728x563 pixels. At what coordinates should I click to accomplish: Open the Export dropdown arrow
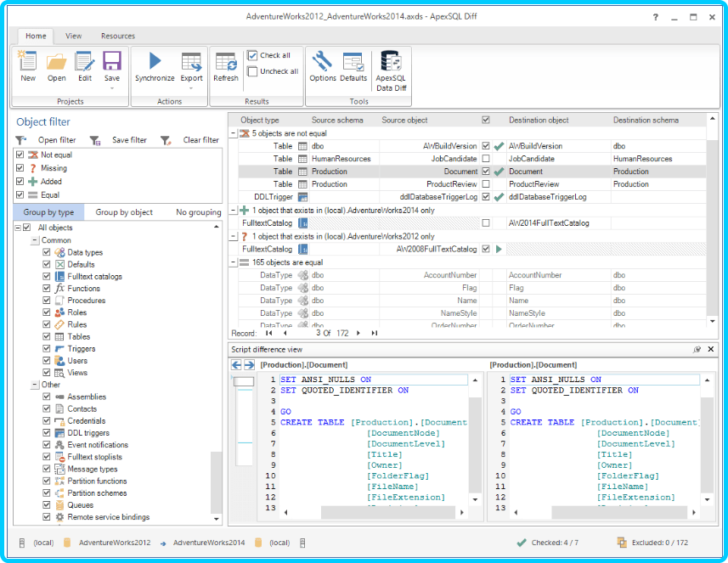[191, 87]
